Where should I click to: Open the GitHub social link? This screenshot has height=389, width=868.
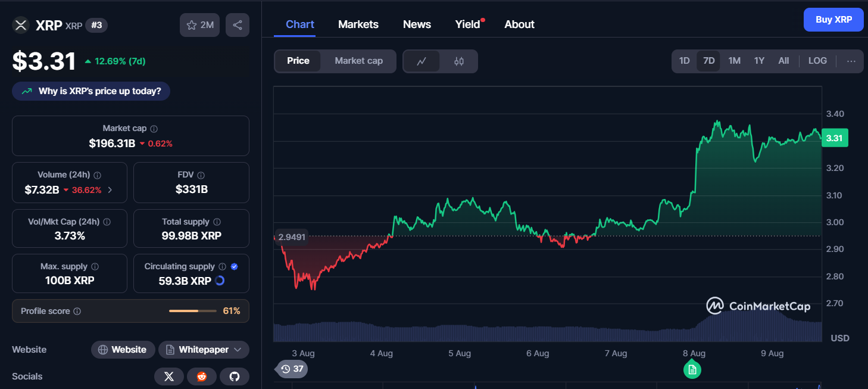pos(235,376)
